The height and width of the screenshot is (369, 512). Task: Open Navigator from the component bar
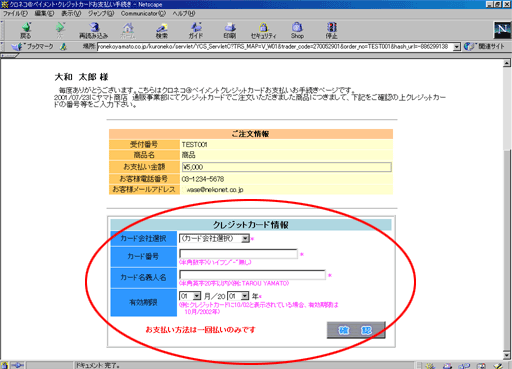coord(430,366)
